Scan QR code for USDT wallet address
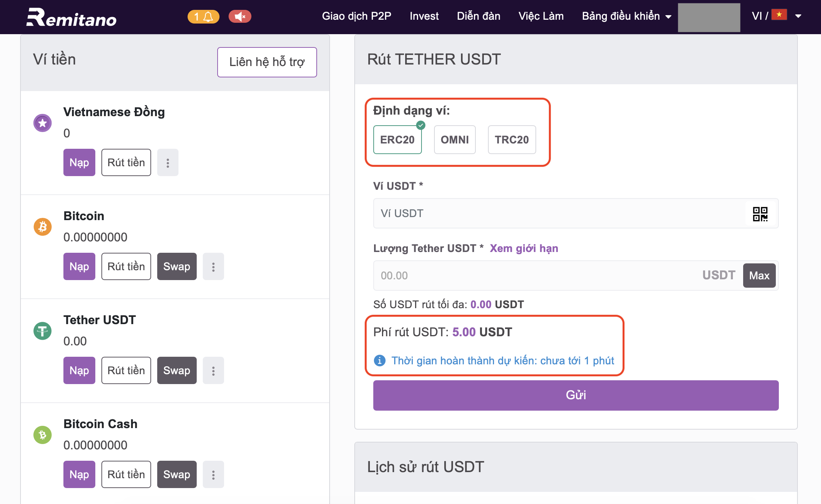The height and width of the screenshot is (504, 821). (x=761, y=214)
